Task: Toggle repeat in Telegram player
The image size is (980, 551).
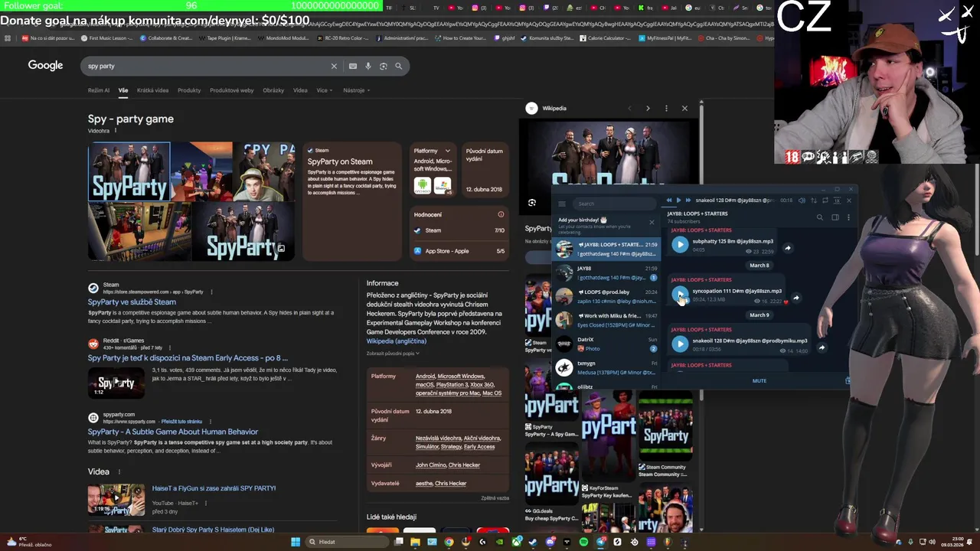Action: pos(825,201)
